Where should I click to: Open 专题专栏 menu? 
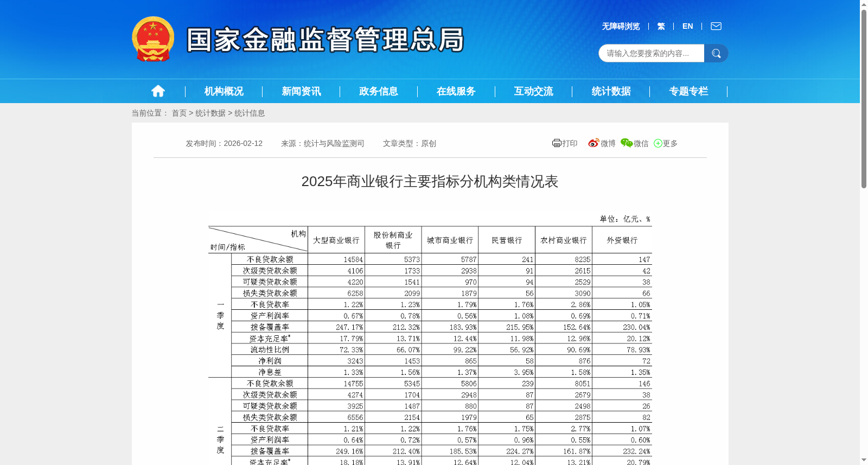click(689, 91)
